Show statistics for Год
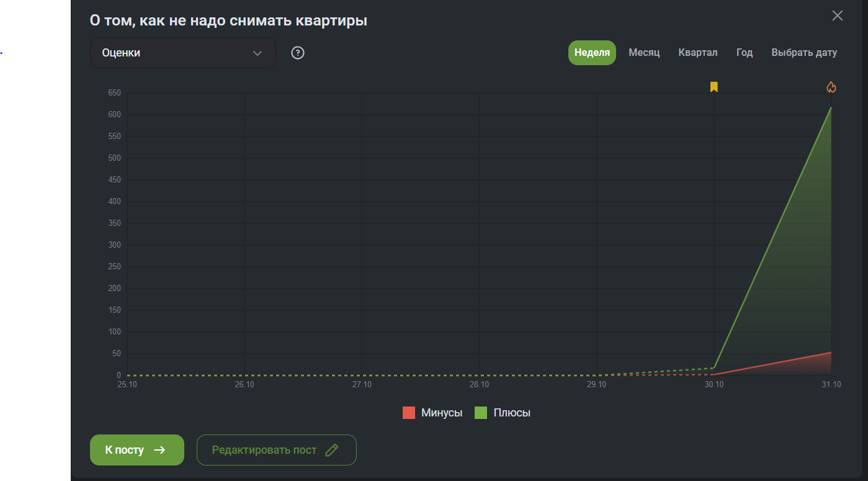The height and width of the screenshot is (481, 868). [x=745, y=53]
